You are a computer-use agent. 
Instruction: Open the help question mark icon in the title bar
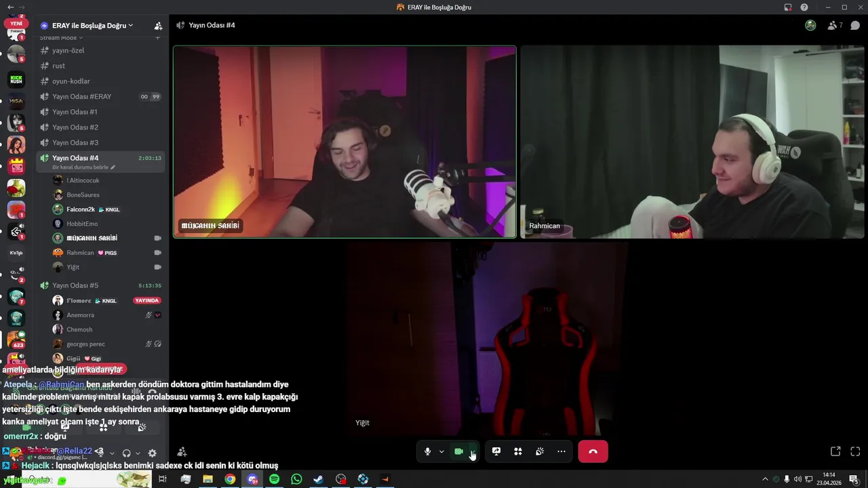point(804,7)
